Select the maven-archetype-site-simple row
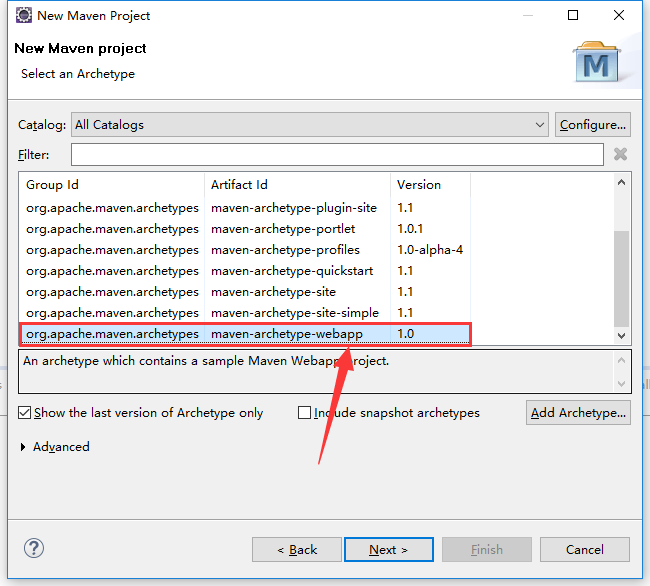The image size is (650, 586). point(245,313)
